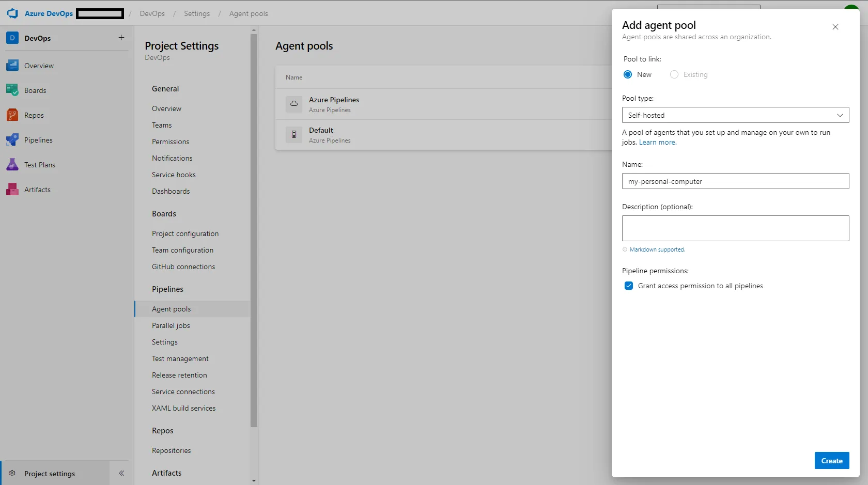The image size is (868, 485).
Task: Click the pool Name input field
Action: (735, 181)
